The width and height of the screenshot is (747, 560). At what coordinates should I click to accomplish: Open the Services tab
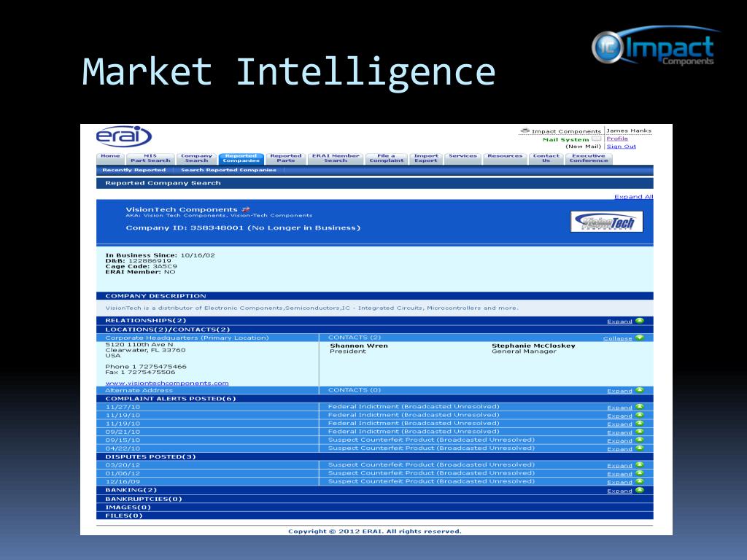point(462,158)
